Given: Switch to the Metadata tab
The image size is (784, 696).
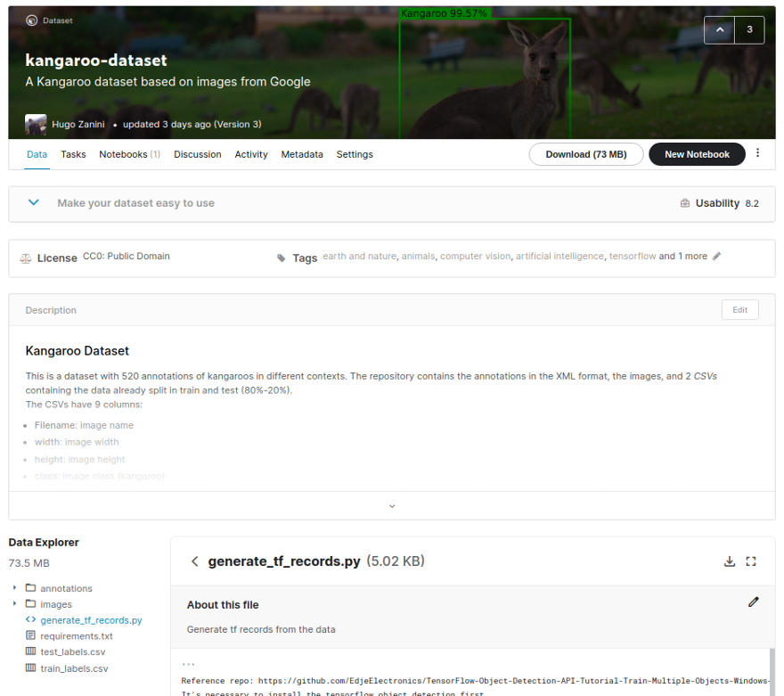Looking at the screenshot, I should (x=302, y=154).
